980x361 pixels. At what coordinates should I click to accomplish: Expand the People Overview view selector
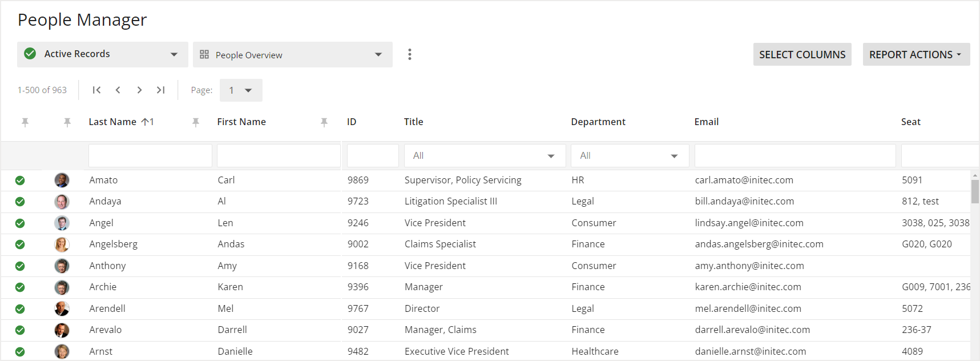click(x=292, y=55)
